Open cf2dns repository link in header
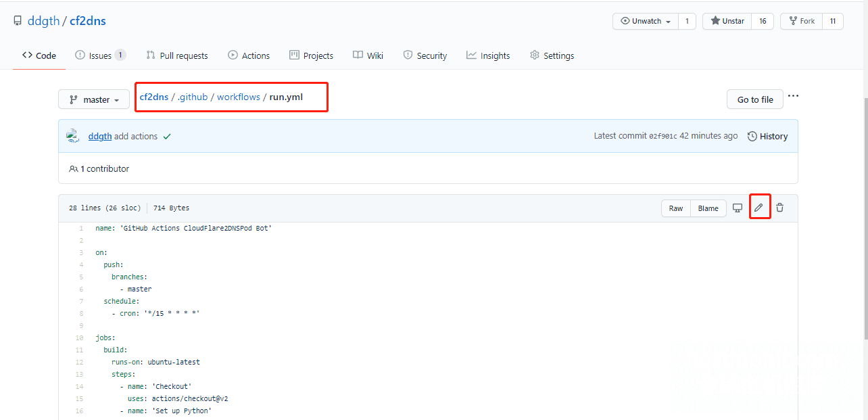Viewport: 868px width, 420px height. (x=88, y=21)
